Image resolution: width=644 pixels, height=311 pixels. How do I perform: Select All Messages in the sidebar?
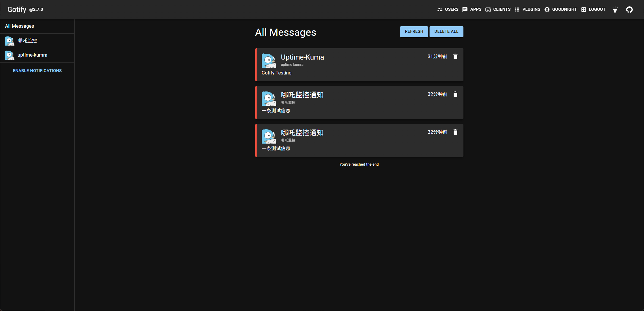(x=20, y=26)
